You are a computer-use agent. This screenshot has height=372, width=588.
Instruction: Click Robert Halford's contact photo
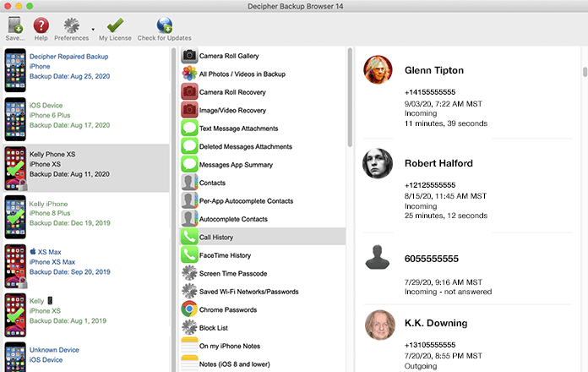(378, 163)
